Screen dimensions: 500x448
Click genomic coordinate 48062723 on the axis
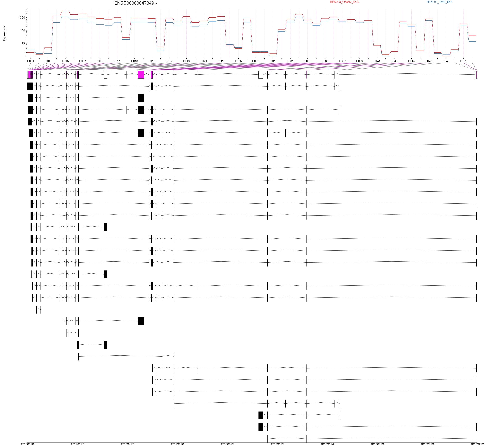click(427, 444)
